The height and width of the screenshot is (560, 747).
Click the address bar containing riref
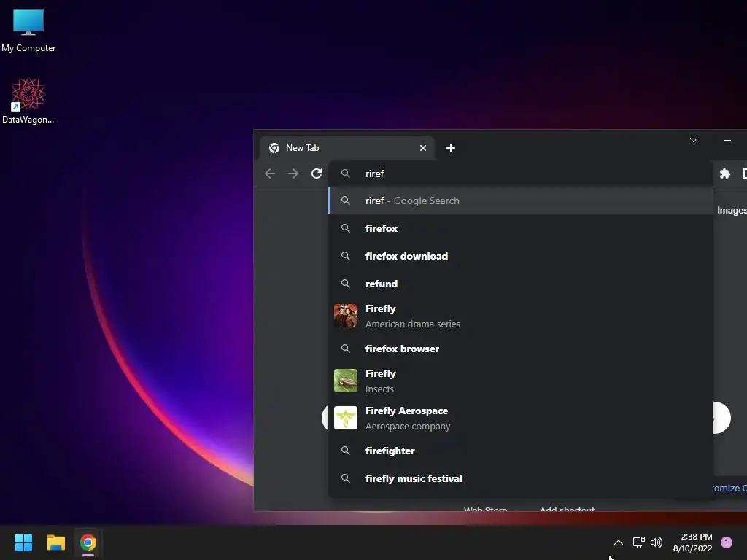(x=521, y=174)
